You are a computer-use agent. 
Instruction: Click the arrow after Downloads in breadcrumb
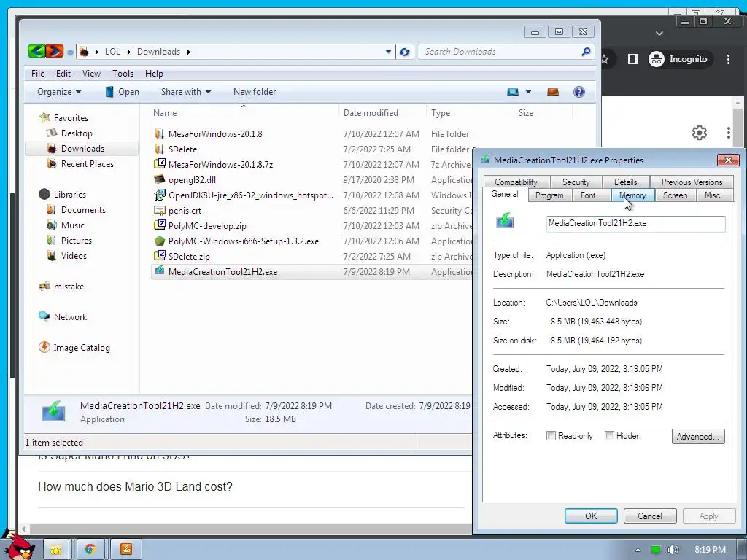tap(189, 52)
